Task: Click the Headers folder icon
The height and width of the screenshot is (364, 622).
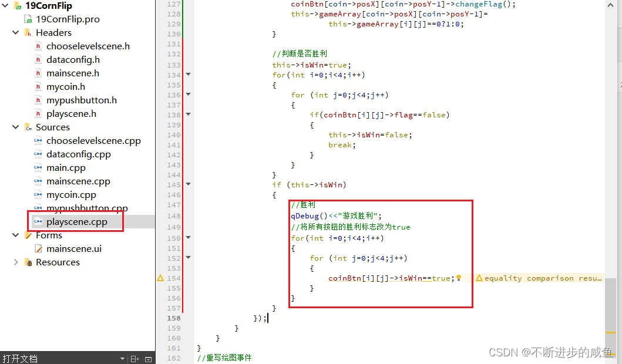Action: pyautogui.click(x=28, y=32)
